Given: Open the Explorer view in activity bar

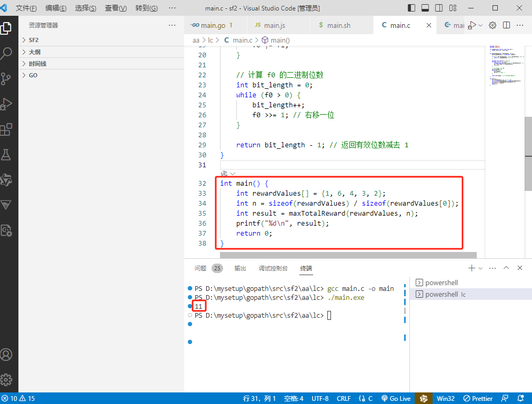Looking at the screenshot, I should tap(6, 28).
